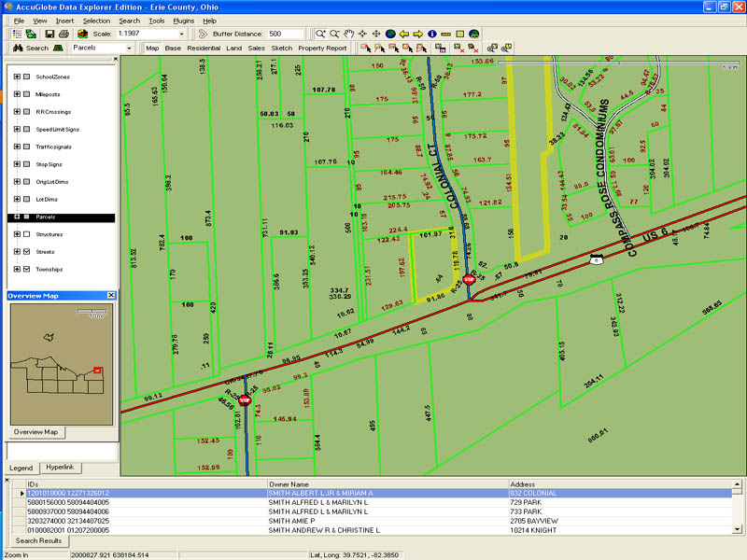Go to previous extent with left arrow
747x560 pixels.
pyautogui.click(x=404, y=34)
